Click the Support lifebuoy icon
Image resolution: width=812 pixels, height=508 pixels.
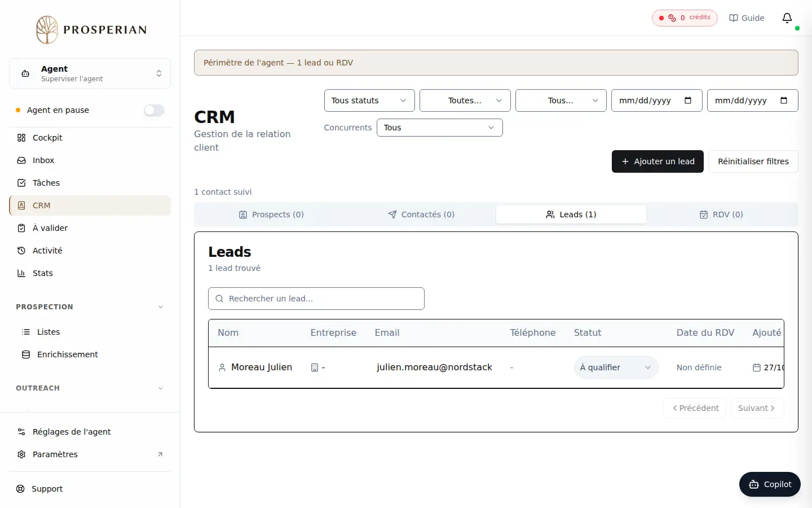[20, 489]
